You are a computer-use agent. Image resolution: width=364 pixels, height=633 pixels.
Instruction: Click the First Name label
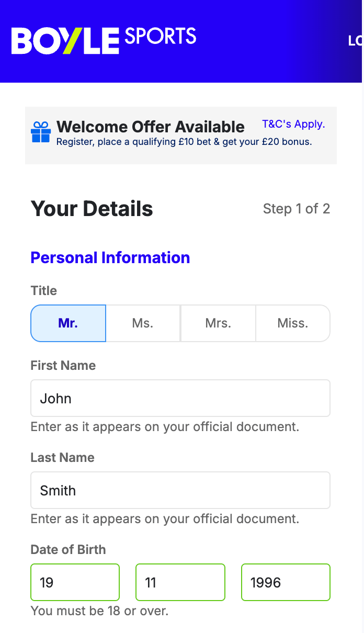(63, 365)
